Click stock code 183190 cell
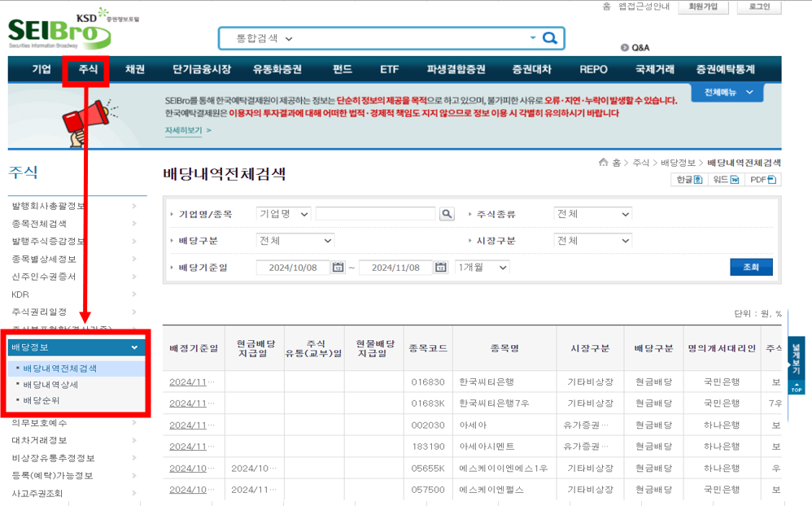 (x=428, y=447)
